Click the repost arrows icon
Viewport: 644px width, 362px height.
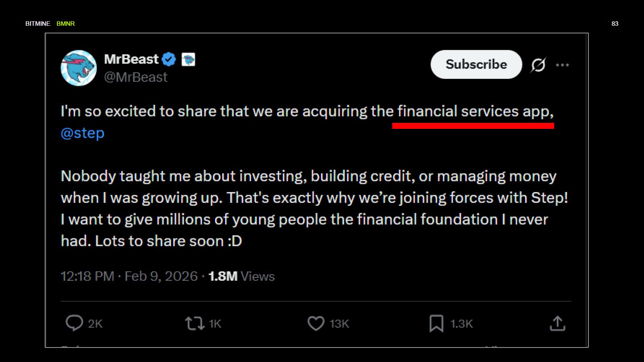coord(195,323)
